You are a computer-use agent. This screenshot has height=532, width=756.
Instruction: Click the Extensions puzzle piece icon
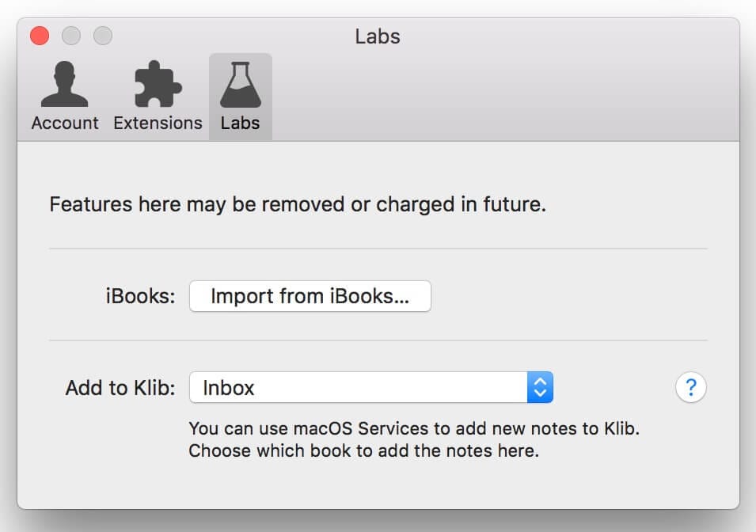[158, 85]
